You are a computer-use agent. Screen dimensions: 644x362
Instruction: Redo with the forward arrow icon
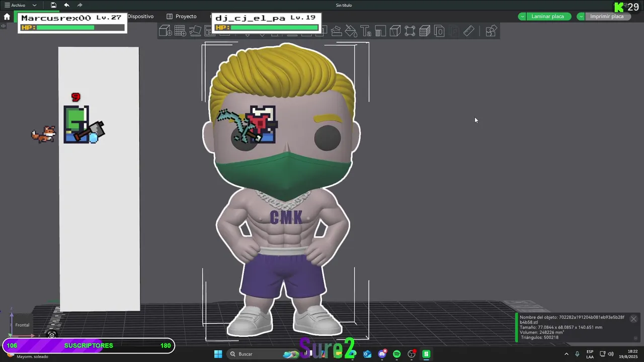[79, 5]
